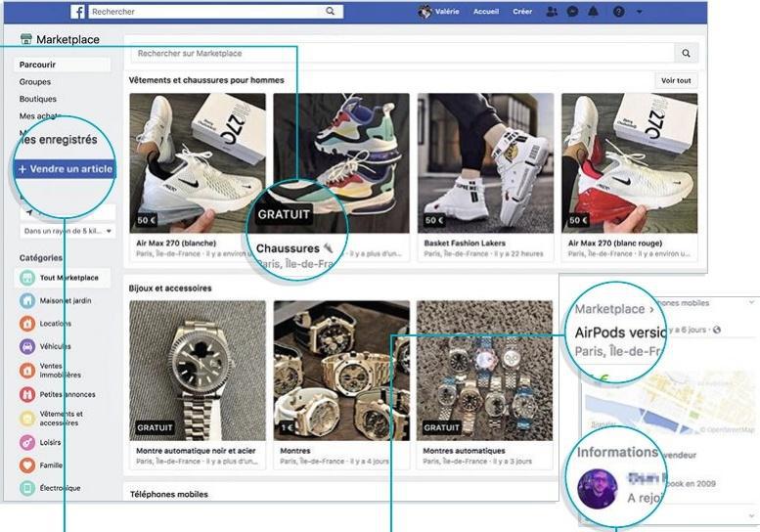The width and height of the screenshot is (760, 532).
Task: Open Créer in top bar
Action: coord(522,12)
